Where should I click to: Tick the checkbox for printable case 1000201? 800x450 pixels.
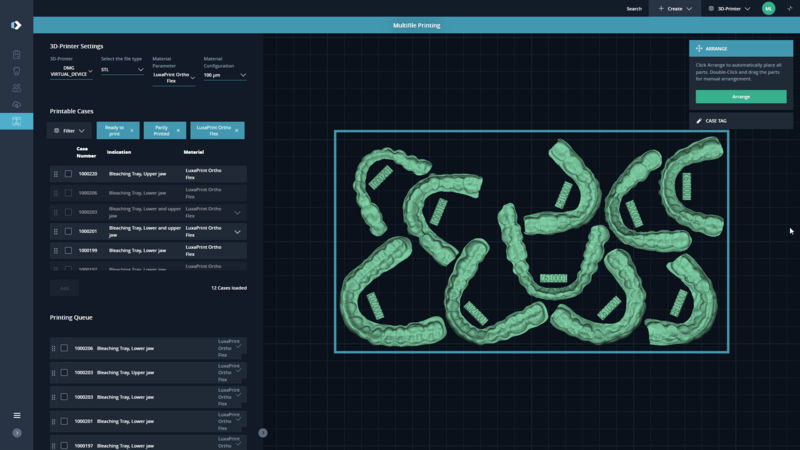(x=68, y=231)
